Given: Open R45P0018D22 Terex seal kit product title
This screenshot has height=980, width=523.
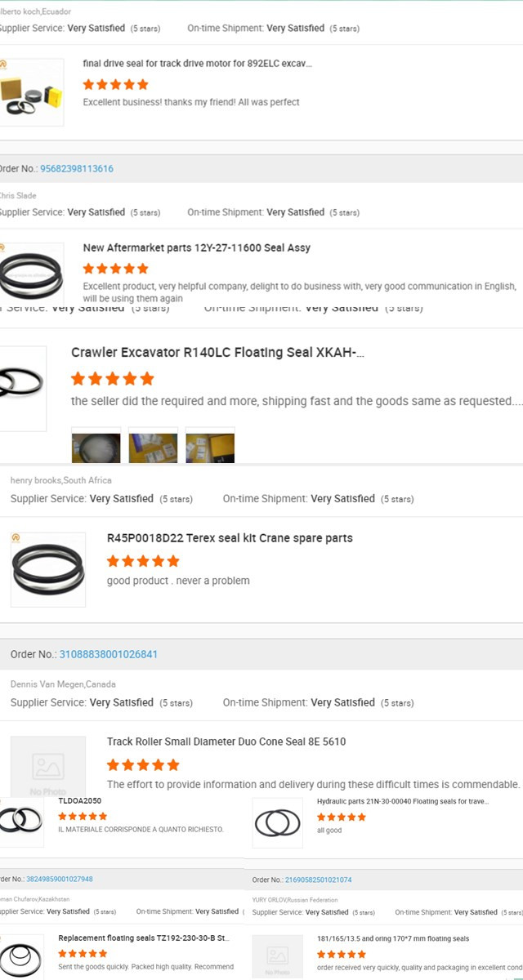Looking at the screenshot, I should (x=230, y=538).
